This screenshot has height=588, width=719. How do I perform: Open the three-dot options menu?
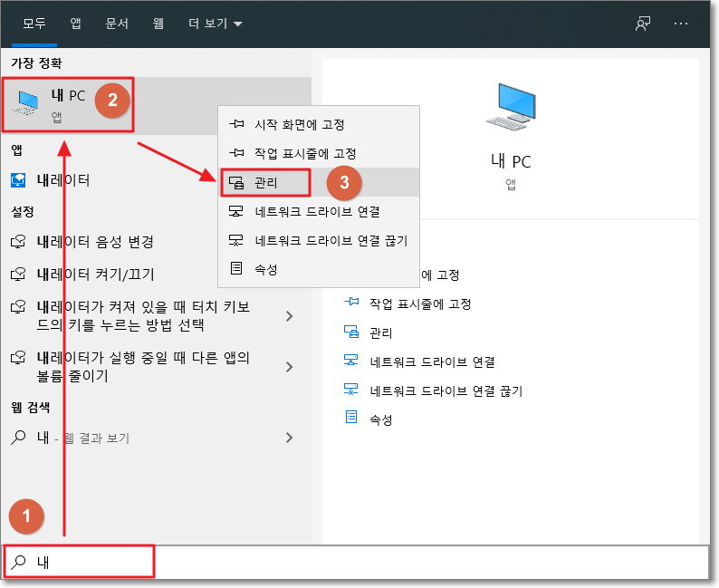(681, 24)
